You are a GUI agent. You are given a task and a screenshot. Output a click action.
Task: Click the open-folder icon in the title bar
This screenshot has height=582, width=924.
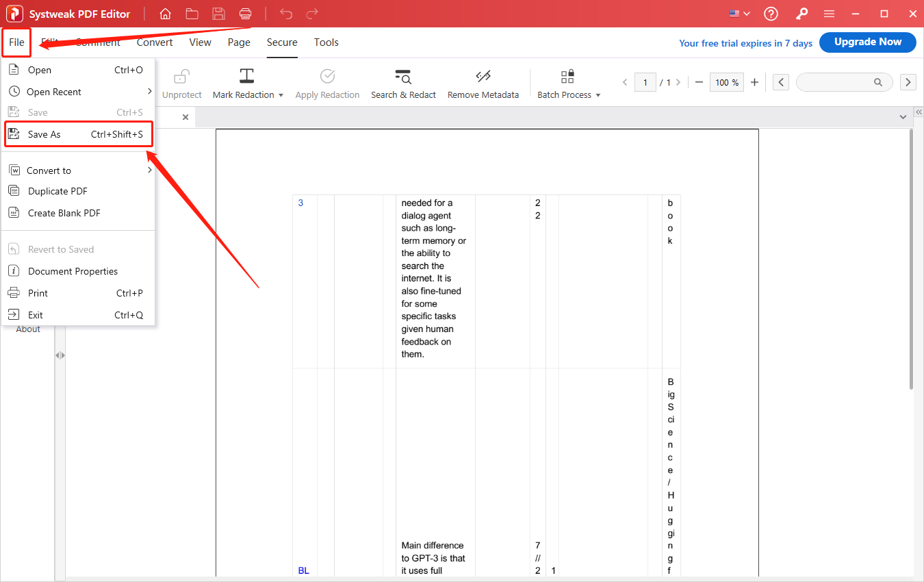(192, 14)
